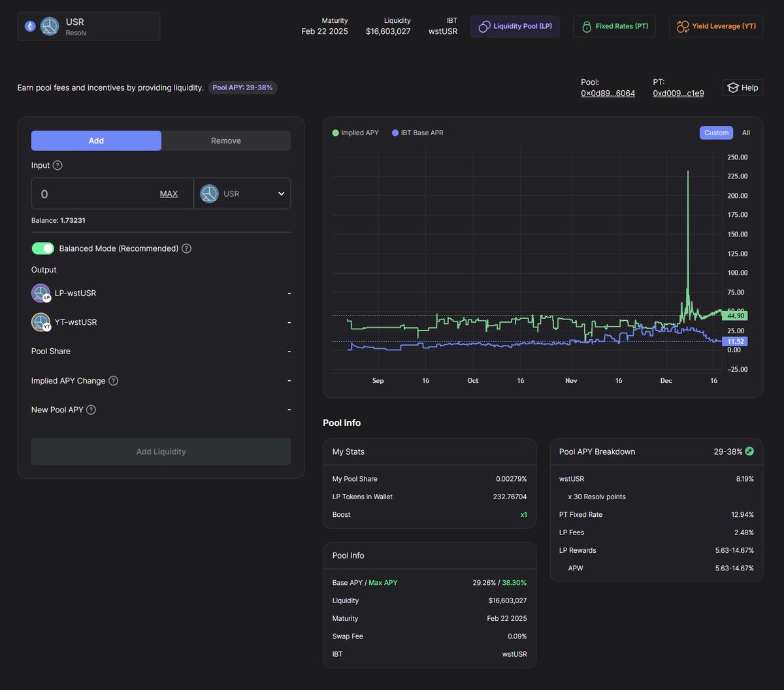Click the PT Fixed Rate 12.94% value
The height and width of the screenshot is (690, 784).
(742, 515)
